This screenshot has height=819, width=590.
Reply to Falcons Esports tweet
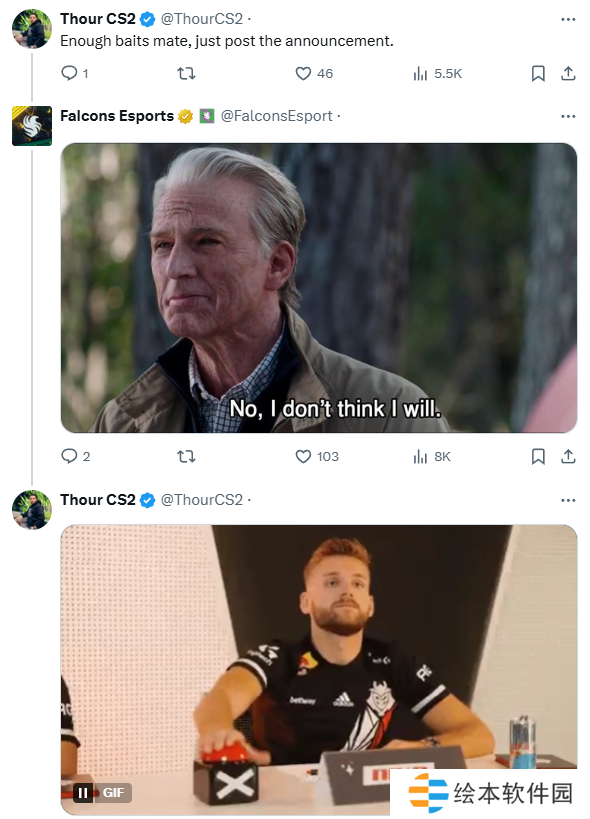pos(76,457)
